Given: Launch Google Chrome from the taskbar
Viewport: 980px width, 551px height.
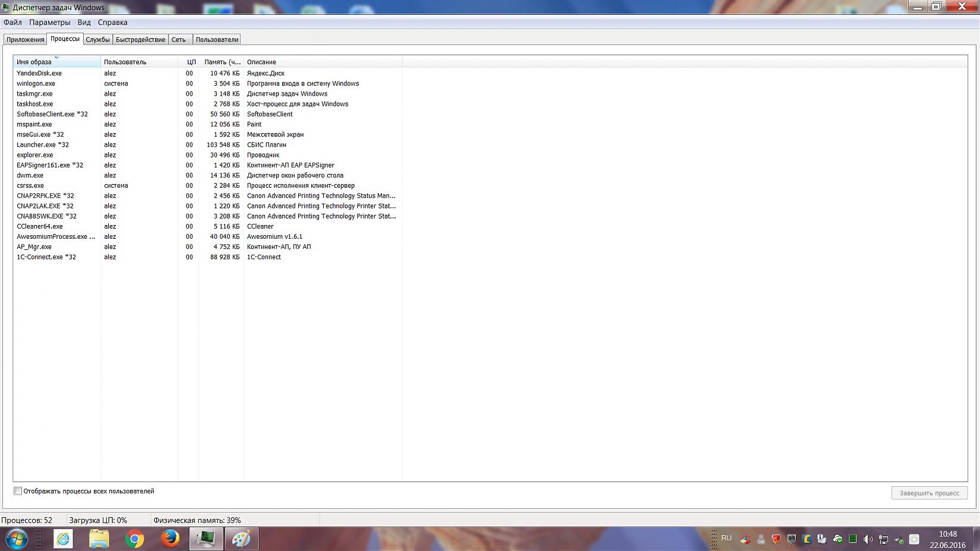Looking at the screenshot, I should pyautogui.click(x=135, y=539).
